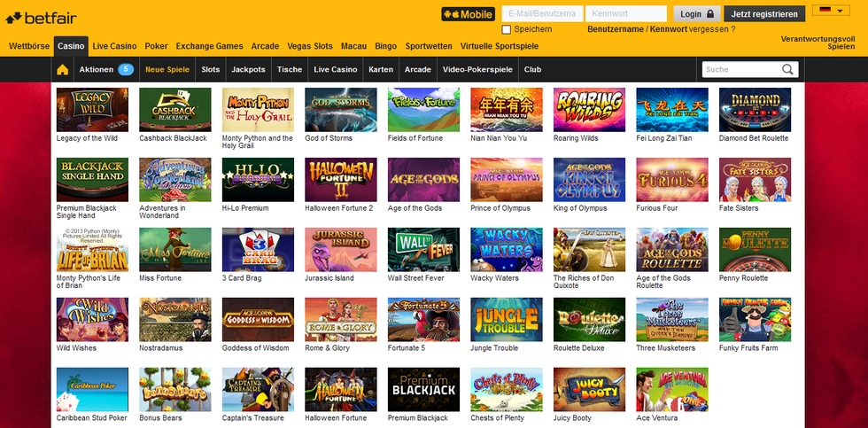868x428 pixels.
Task: Open the Aktionen menu item
Action: [105, 70]
